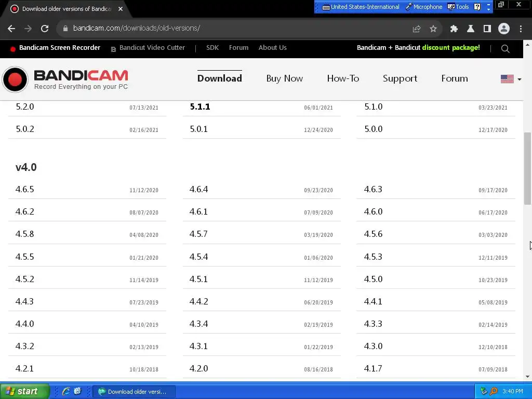Click the Download navigation tab
This screenshot has width=532, height=399.
[220, 78]
